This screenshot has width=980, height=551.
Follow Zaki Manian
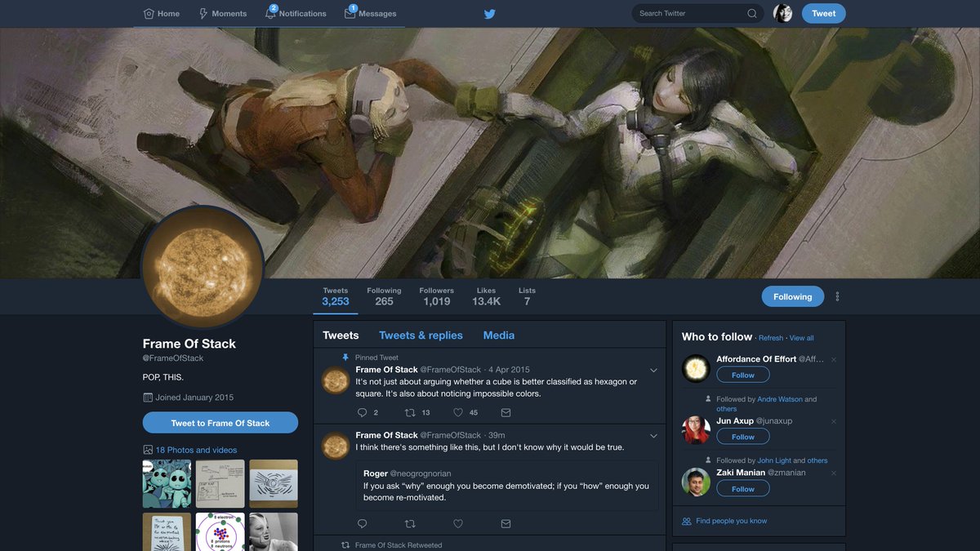coord(743,489)
